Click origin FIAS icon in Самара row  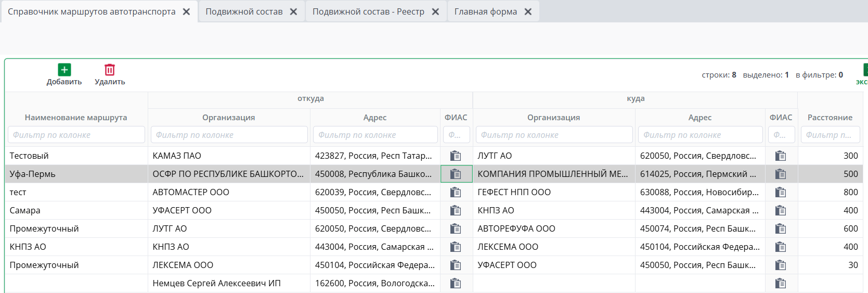[456, 210]
